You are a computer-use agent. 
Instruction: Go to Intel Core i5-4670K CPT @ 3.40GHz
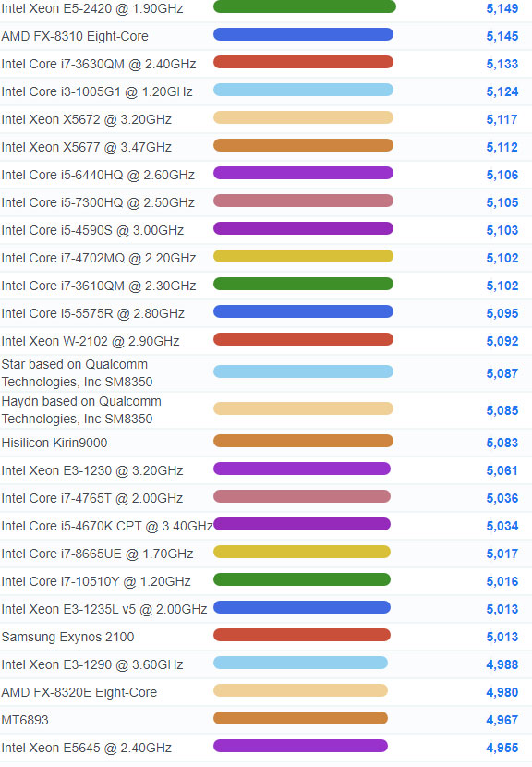pyautogui.click(x=107, y=527)
